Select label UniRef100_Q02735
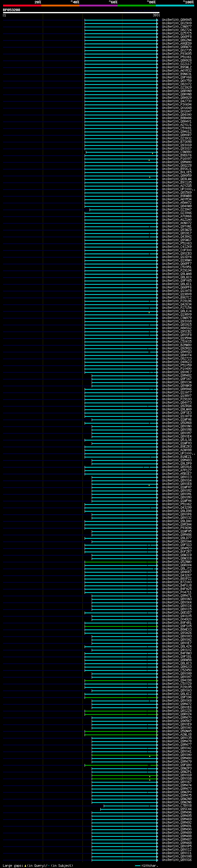The height and width of the screenshot is (868, 197). click(177, 50)
